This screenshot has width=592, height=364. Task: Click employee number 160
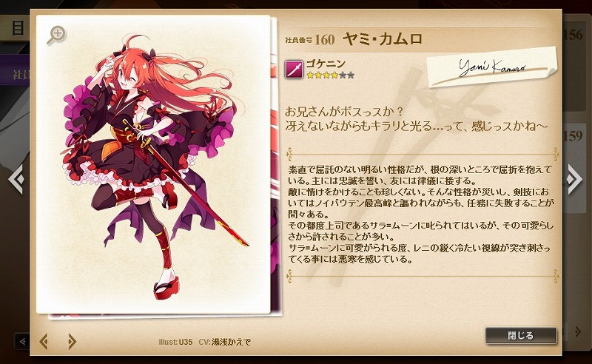pyautogui.click(x=324, y=39)
